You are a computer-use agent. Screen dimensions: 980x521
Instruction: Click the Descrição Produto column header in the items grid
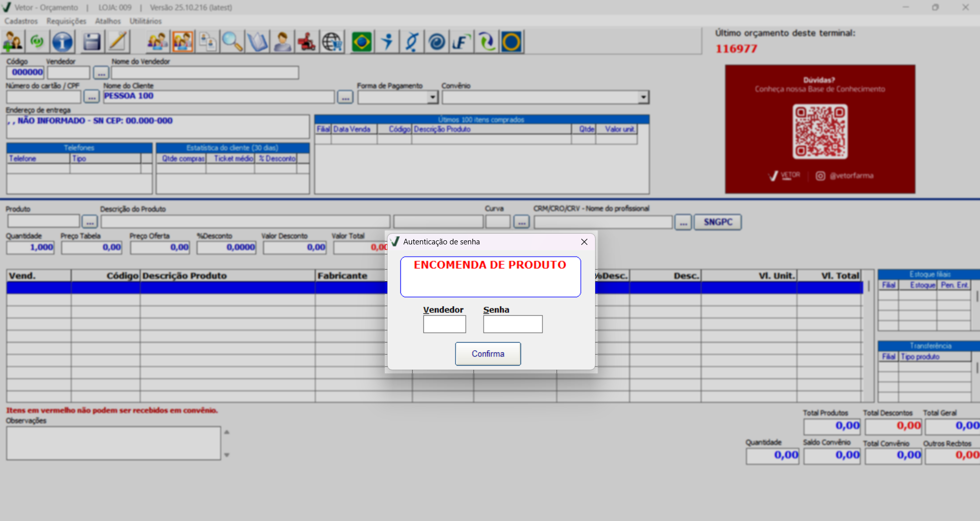coord(227,276)
